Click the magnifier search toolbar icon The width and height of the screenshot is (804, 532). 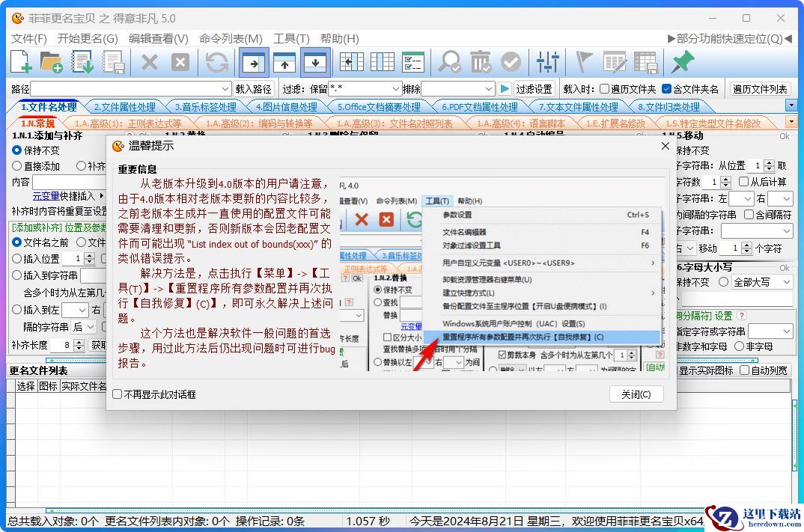tap(449, 63)
